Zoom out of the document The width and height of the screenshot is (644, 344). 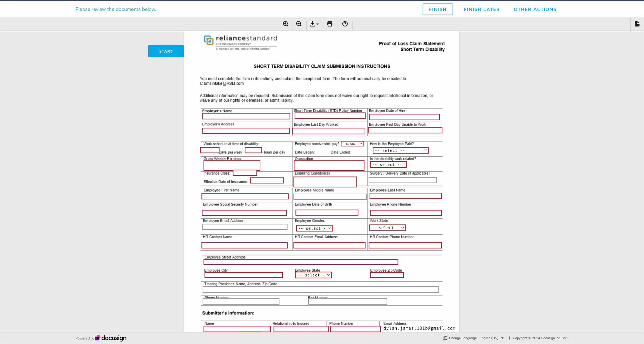coord(299,24)
